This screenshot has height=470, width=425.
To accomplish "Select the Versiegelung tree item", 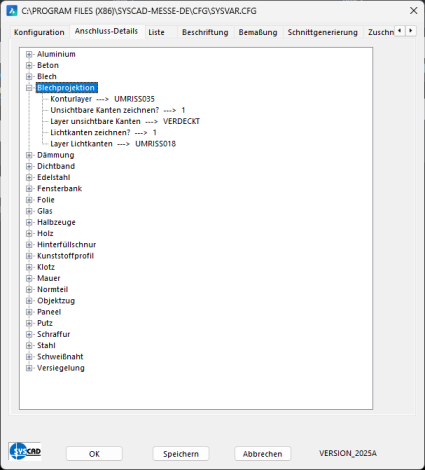I will point(61,368).
